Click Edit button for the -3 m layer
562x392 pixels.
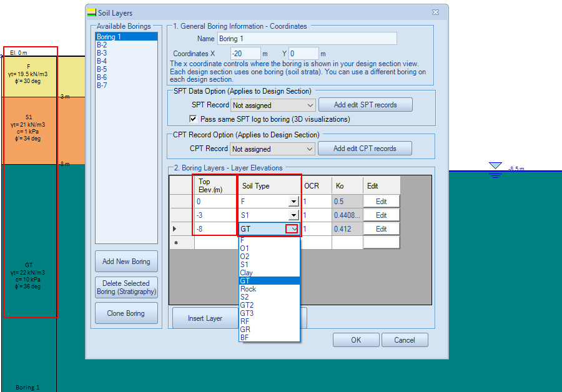point(382,215)
